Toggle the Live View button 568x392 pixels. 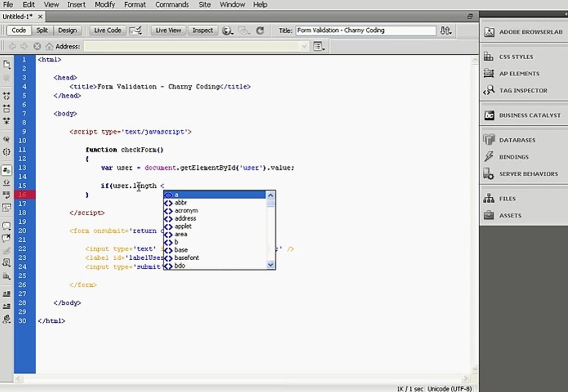point(168,30)
